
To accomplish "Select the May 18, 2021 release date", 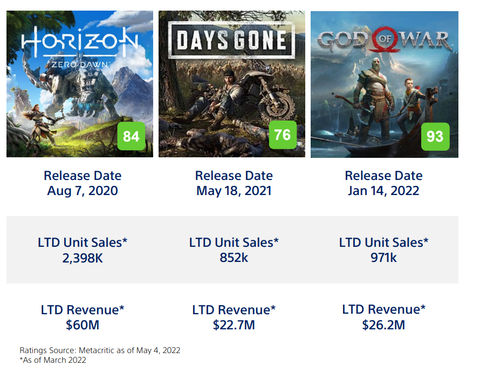I will (x=234, y=191).
